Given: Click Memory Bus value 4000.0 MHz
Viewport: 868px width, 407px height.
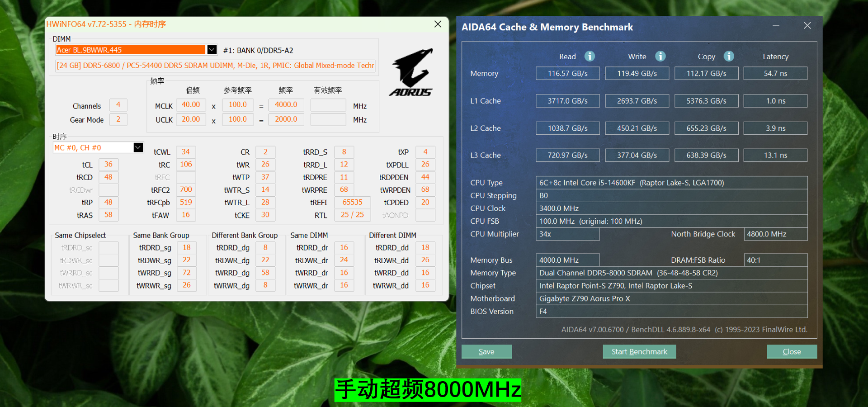Looking at the screenshot, I should [x=568, y=260].
